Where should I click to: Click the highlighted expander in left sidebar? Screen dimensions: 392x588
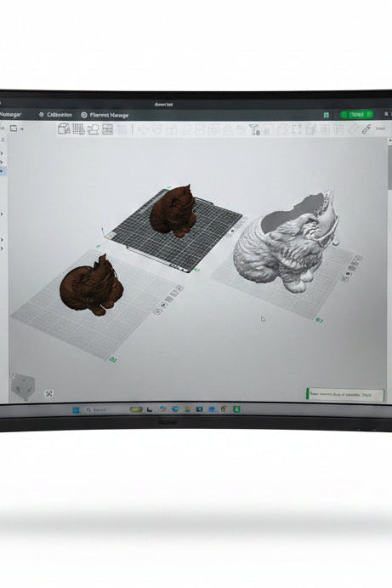click(x=2, y=171)
